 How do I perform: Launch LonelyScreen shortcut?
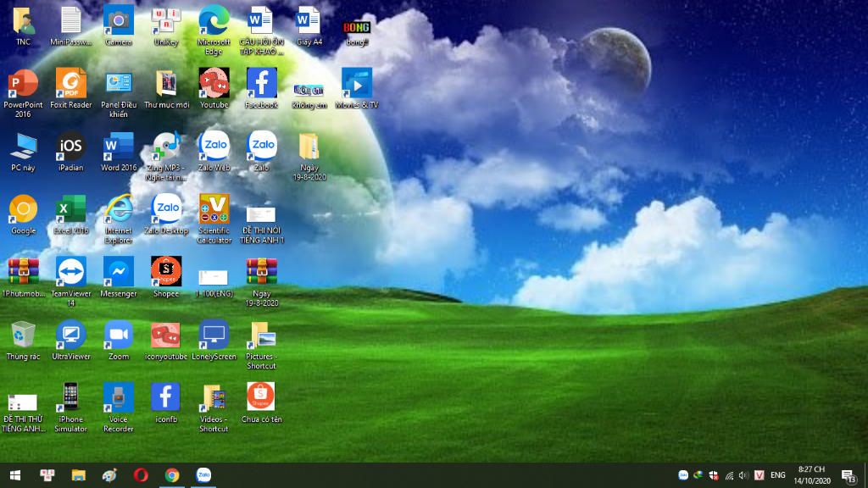(x=214, y=335)
